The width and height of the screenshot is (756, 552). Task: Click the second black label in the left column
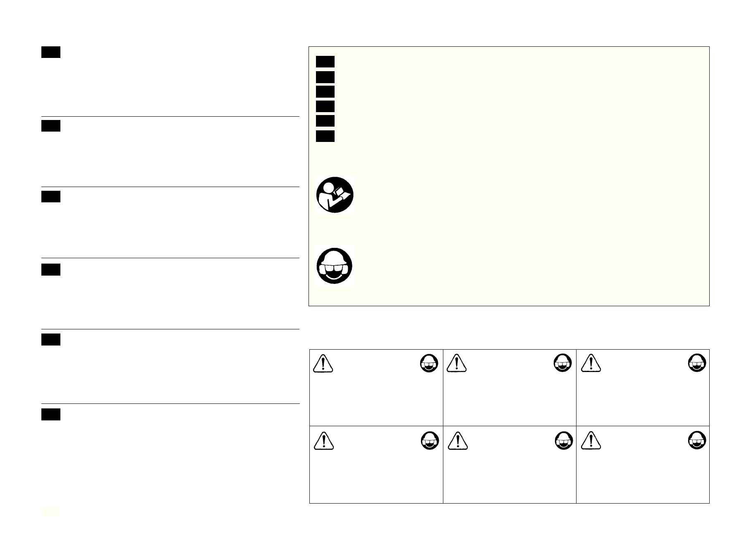[x=51, y=126]
